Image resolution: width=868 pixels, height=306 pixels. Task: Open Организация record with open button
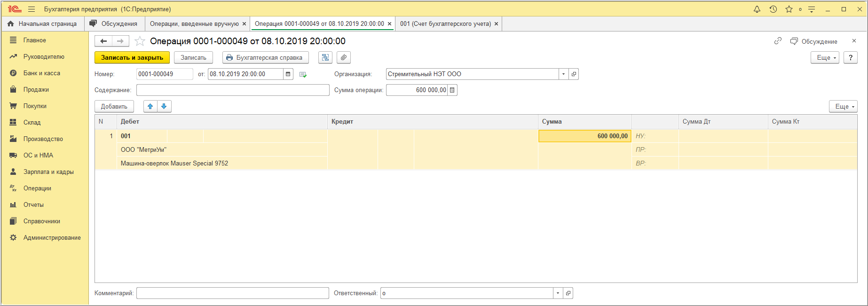(x=574, y=74)
